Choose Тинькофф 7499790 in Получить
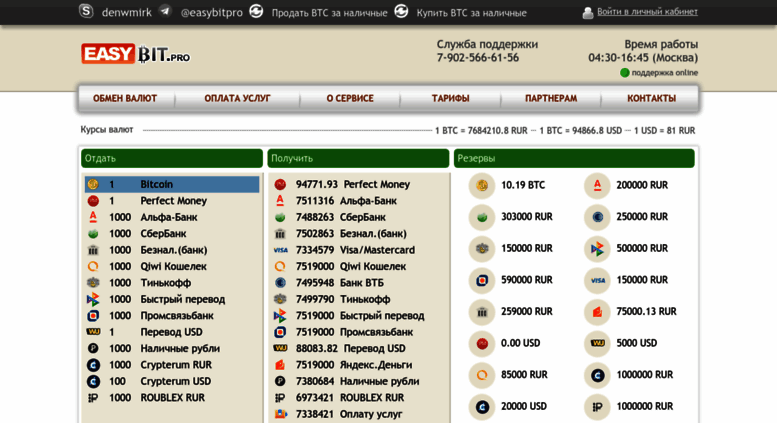Viewport: 777px width, 423px height. [359, 299]
